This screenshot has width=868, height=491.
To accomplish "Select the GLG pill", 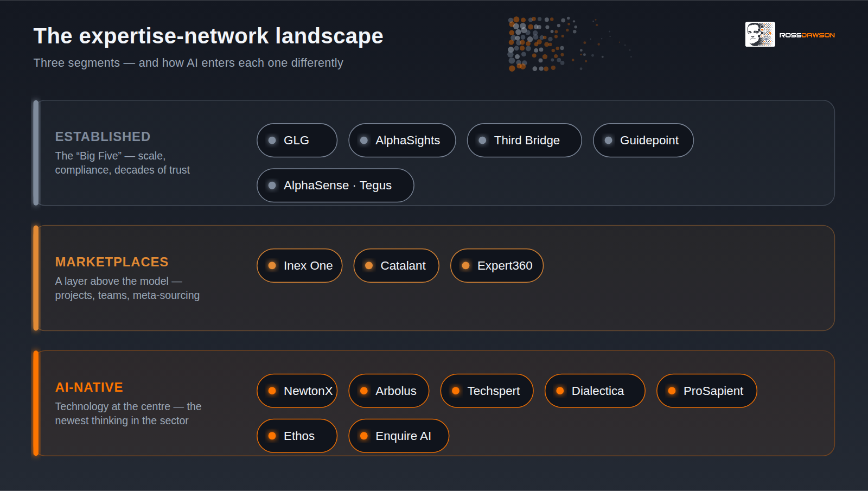I will 297,141.
